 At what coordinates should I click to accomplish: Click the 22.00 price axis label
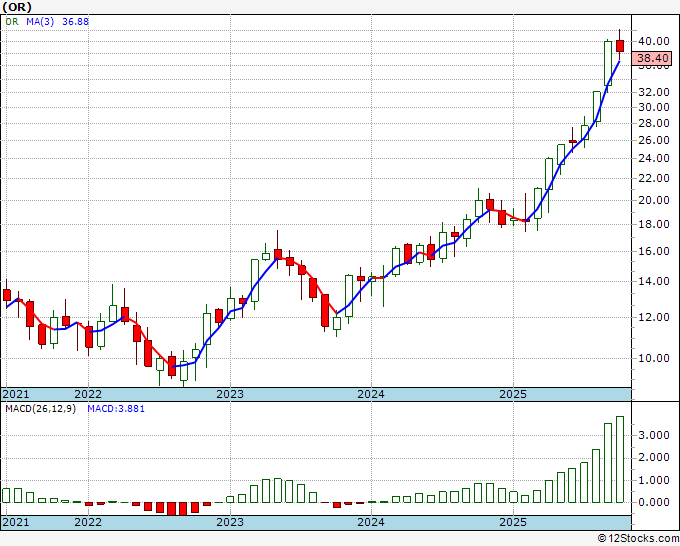653,179
